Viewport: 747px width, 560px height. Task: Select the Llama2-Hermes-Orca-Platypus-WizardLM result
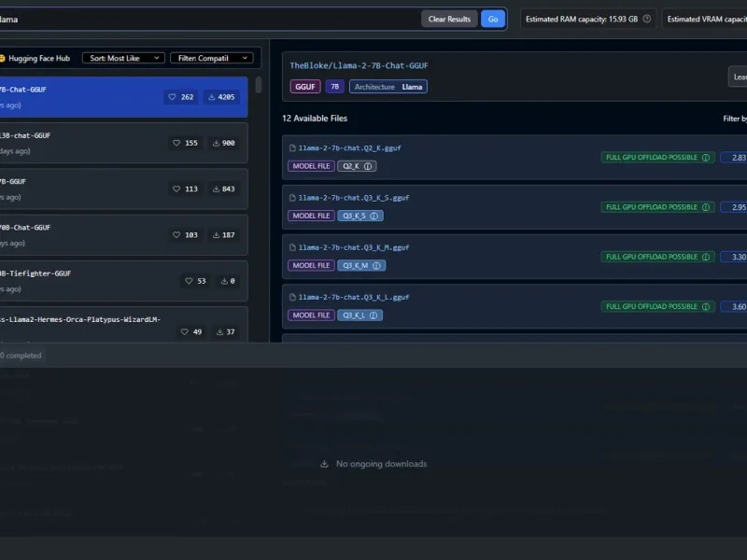point(123,325)
